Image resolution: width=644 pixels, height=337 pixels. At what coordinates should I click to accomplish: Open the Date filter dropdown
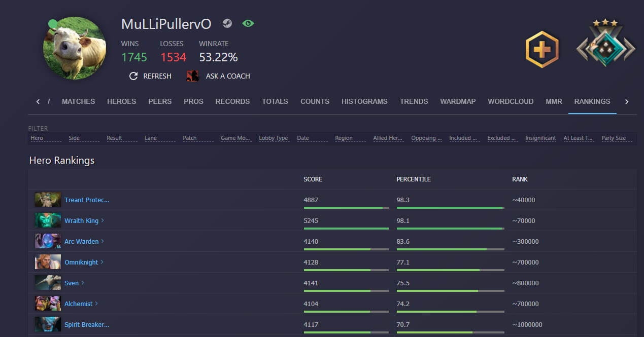click(312, 138)
